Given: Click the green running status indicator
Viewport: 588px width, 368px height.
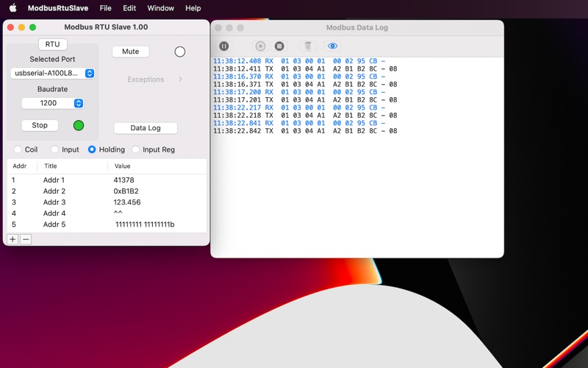Looking at the screenshot, I should (79, 125).
